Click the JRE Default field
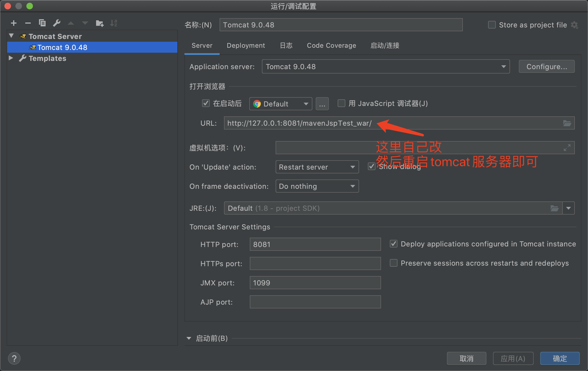This screenshot has width=588, height=371. pyautogui.click(x=393, y=208)
